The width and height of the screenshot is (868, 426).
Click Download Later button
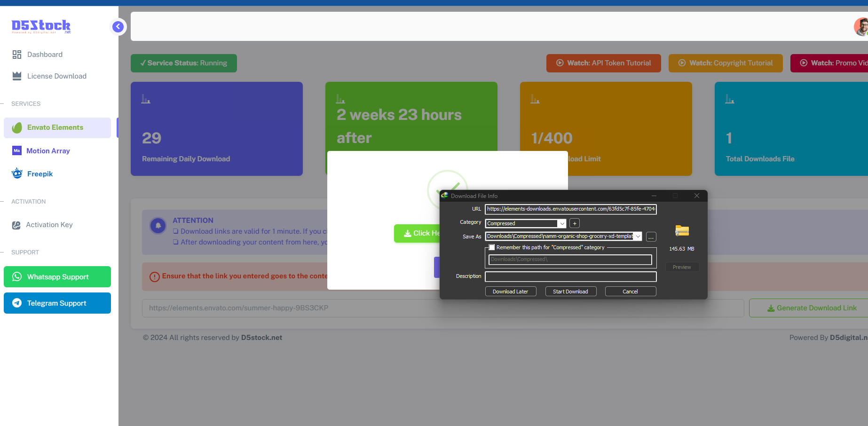coord(510,292)
